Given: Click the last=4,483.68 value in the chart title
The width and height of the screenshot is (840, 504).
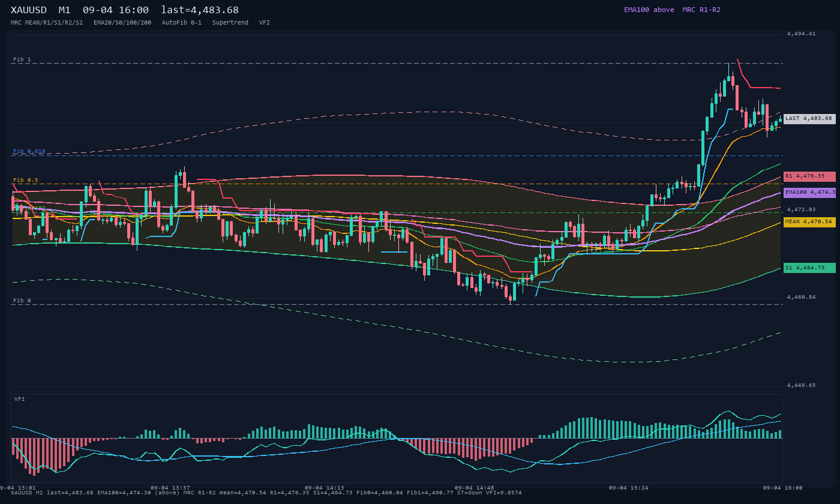Looking at the screenshot, I should click(200, 10).
